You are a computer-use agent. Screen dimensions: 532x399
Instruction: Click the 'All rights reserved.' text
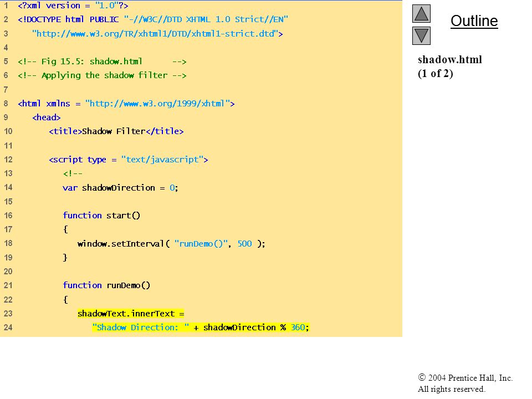pos(451,389)
